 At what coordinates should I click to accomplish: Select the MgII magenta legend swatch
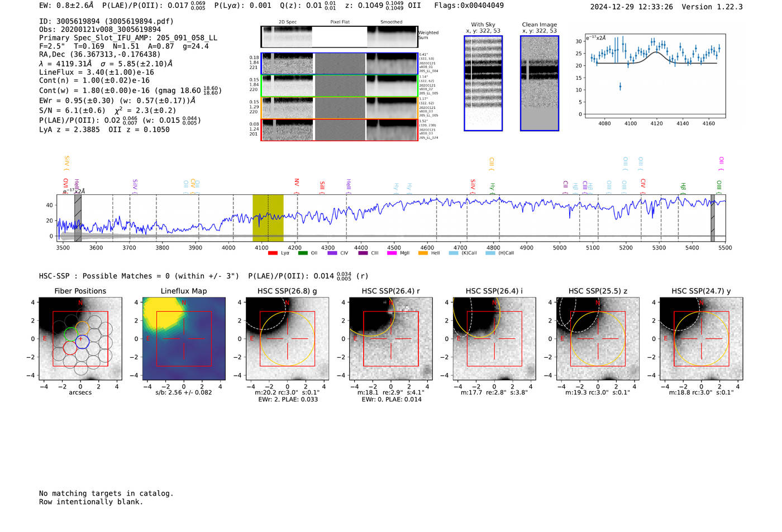[392, 253]
